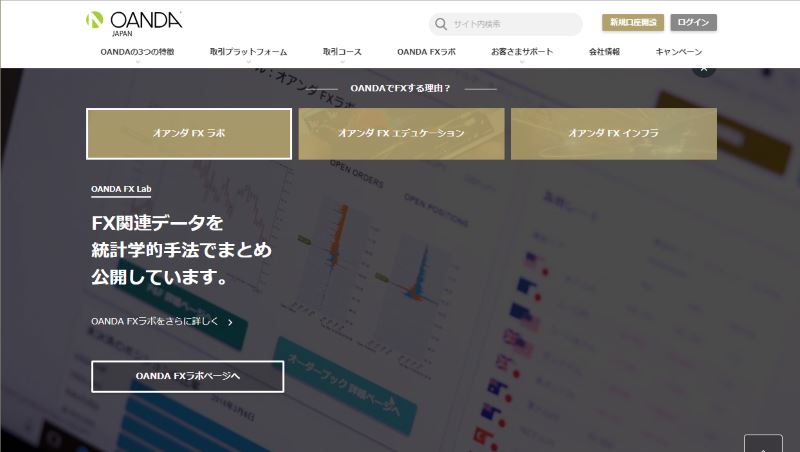Close the overlay with the round X icon

coord(704,69)
